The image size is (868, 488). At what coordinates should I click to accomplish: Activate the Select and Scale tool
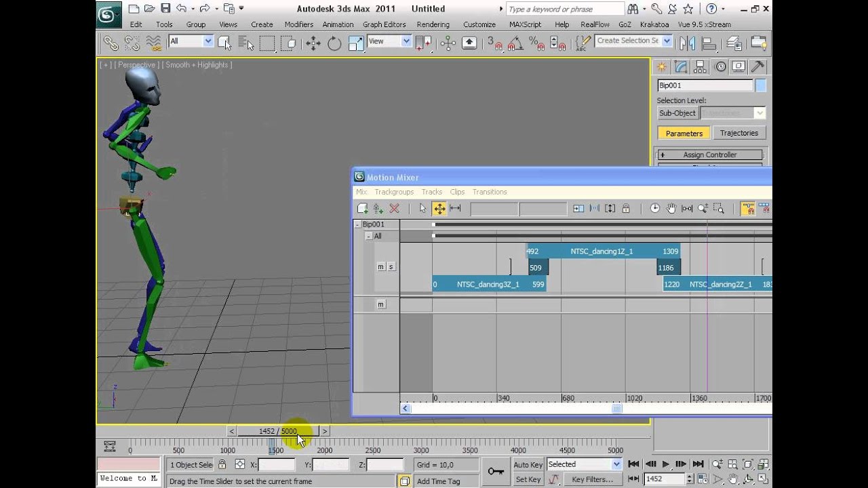click(356, 43)
